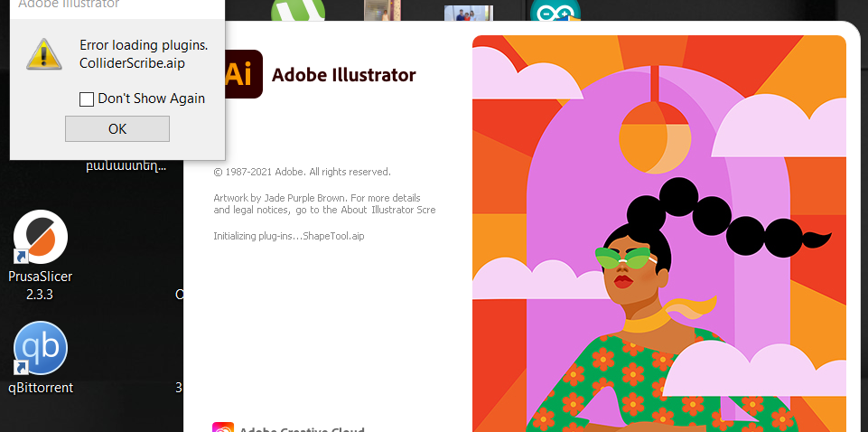
Task: Click the Adobe Illustrator splash title
Action: coord(344,75)
